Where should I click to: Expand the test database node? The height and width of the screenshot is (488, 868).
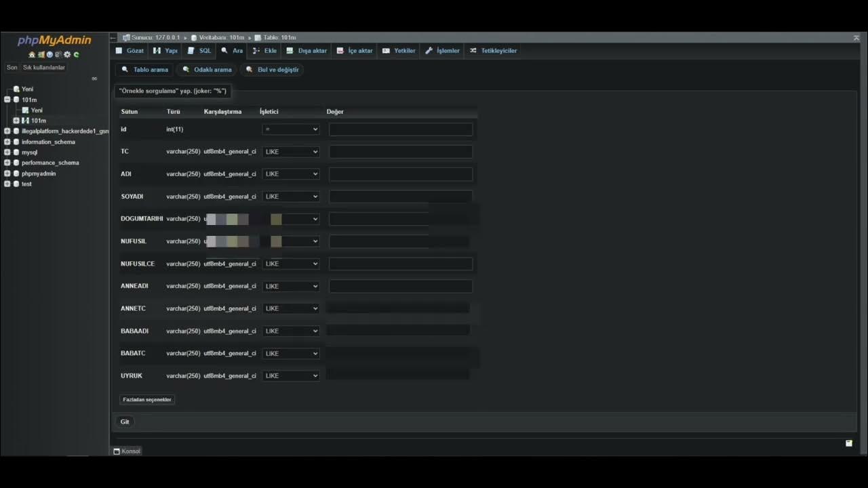click(x=7, y=184)
